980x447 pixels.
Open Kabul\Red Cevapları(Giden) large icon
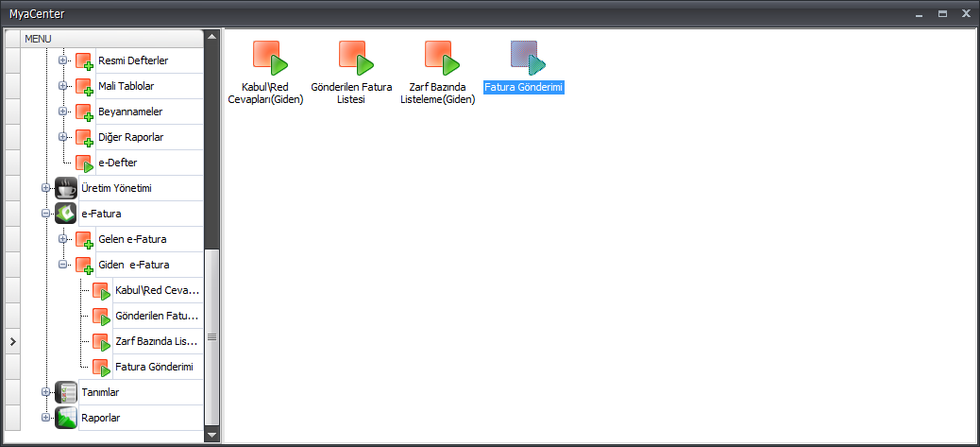[x=271, y=58]
